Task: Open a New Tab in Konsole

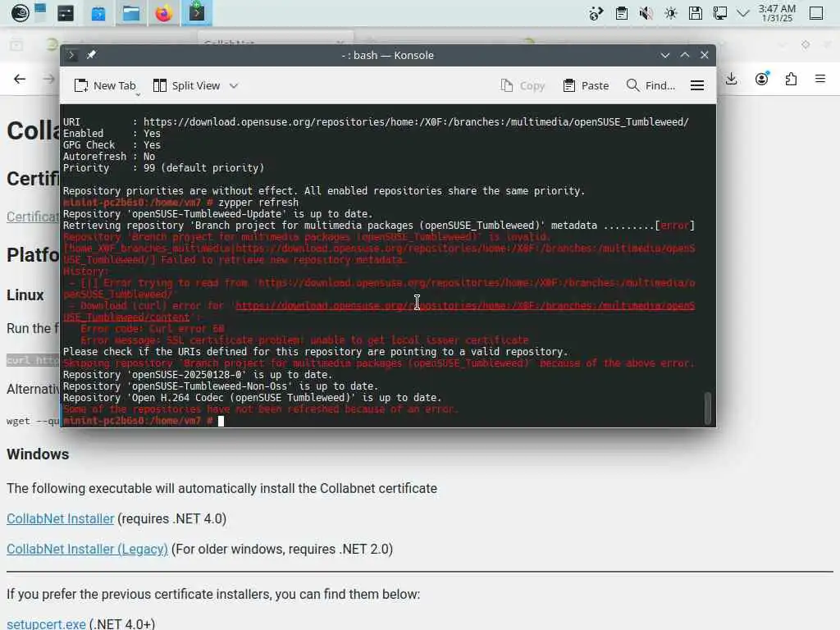Action: (105, 85)
